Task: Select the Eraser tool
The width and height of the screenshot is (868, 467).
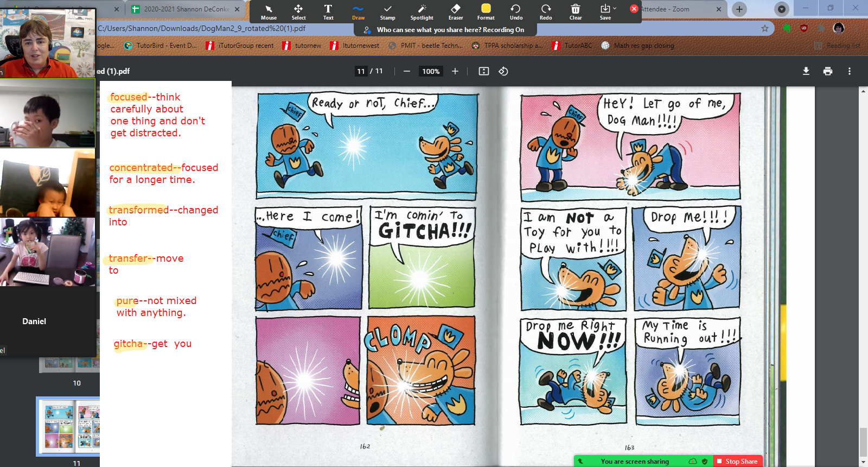Action: click(456, 12)
